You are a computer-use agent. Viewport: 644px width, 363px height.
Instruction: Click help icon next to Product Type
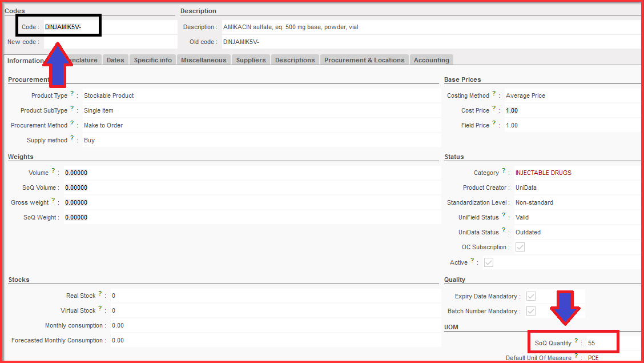click(x=72, y=94)
